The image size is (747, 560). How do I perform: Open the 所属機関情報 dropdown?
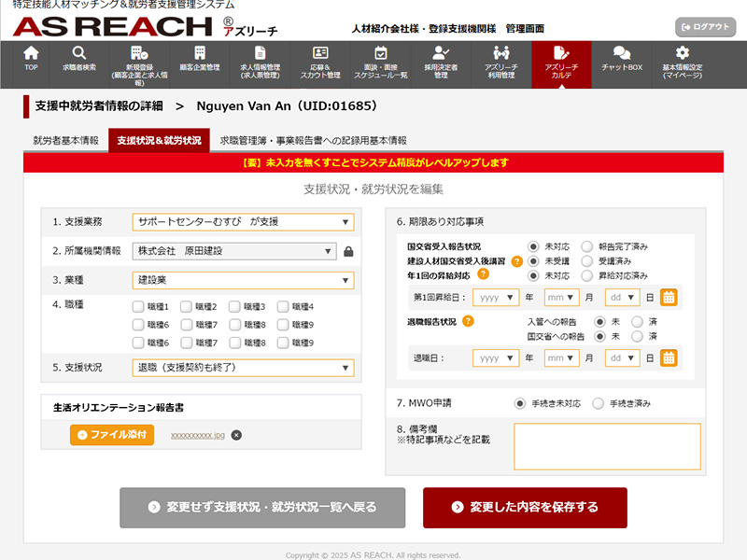click(234, 251)
